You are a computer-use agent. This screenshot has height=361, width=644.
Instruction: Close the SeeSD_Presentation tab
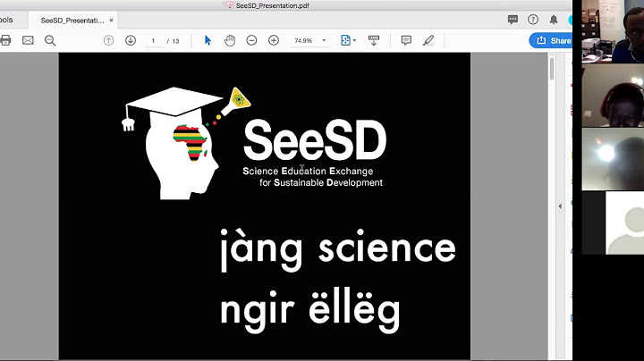(x=111, y=20)
